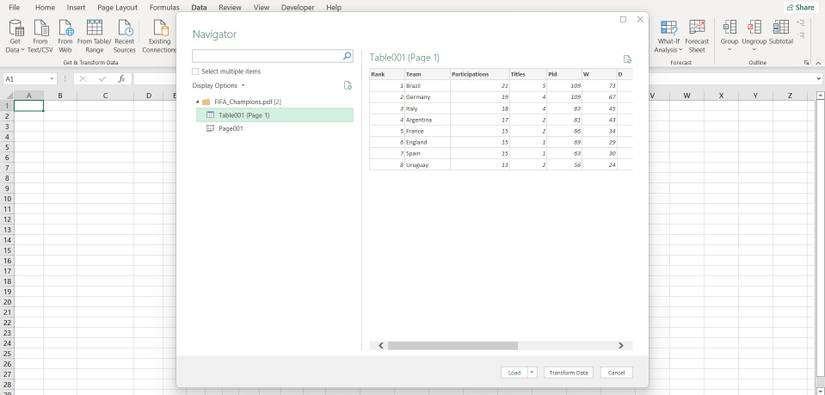The width and height of the screenshot is (825, 395).
Task: Open the Developer tab
Action: [298, 7]
